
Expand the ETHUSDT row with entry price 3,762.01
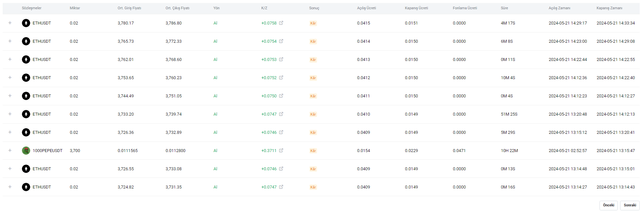click(x=10, y=59)
